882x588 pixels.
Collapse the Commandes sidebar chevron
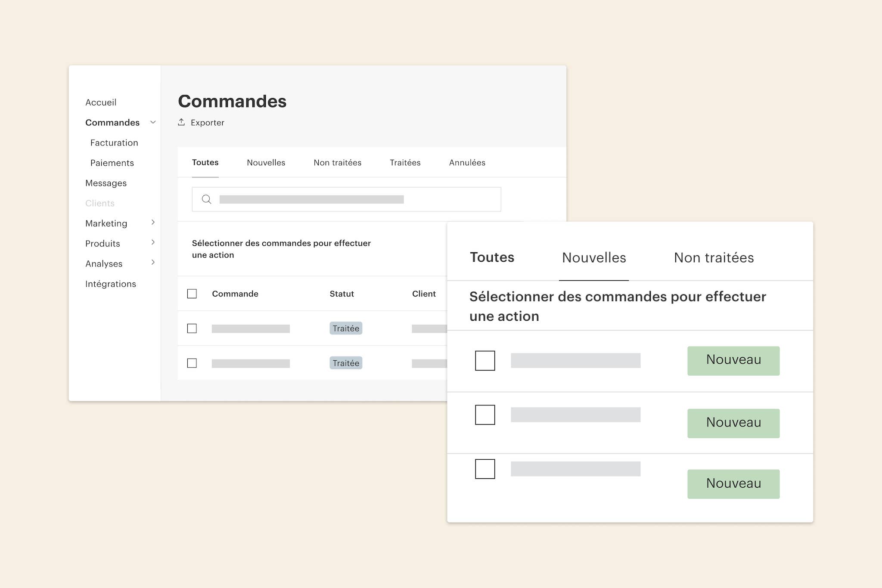[x=153, y=122]
